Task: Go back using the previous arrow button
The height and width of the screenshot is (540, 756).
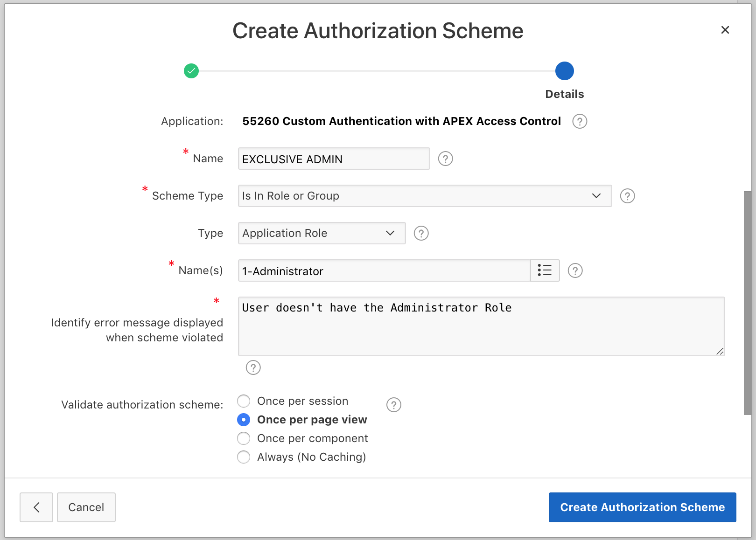Action: (36, 507)
